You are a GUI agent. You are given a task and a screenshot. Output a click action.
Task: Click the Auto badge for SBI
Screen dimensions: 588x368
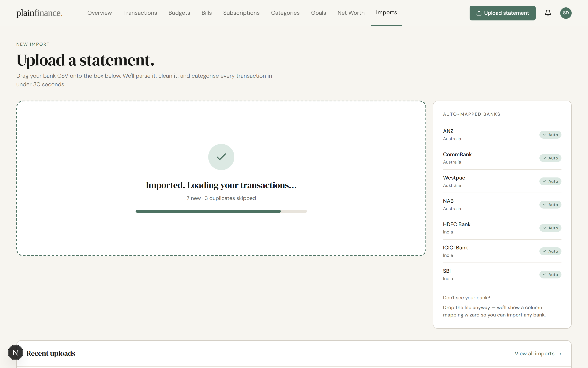[550, 275]
